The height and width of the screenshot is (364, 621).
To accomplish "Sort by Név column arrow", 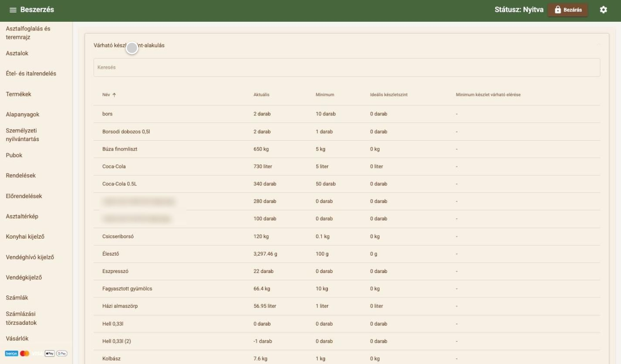I will (x=114, y=94).
